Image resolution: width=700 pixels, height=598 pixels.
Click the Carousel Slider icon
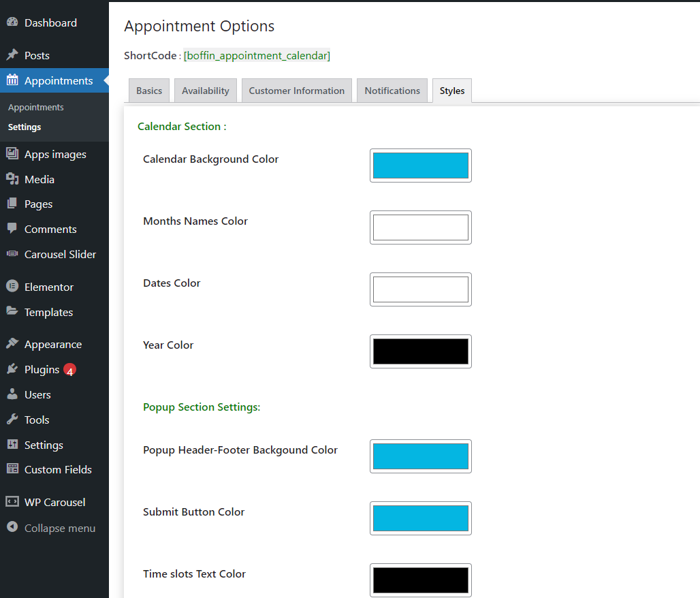click(12, 253)
